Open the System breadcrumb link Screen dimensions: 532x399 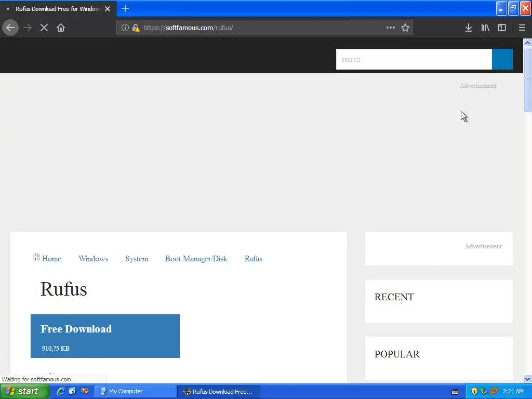point(137,259)
